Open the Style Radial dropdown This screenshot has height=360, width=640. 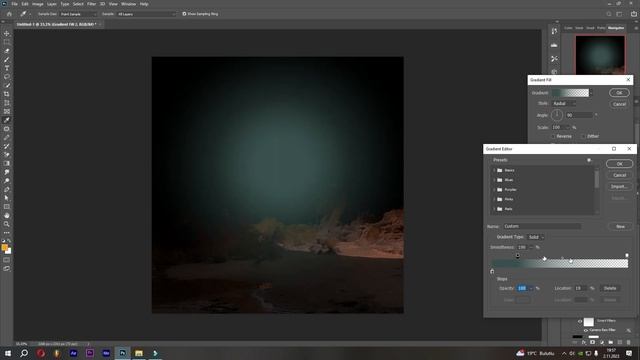(x=564, y=104)
